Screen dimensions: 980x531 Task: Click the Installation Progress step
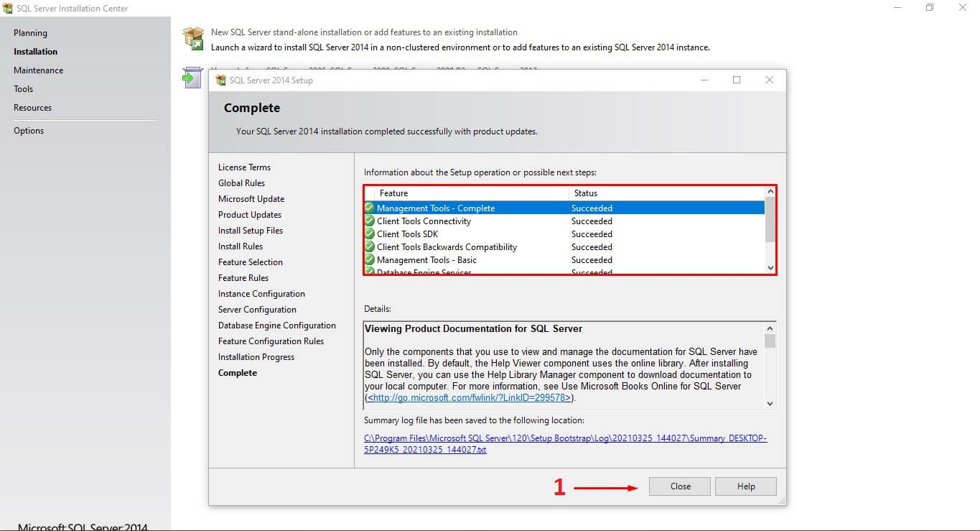pos(256,357)
